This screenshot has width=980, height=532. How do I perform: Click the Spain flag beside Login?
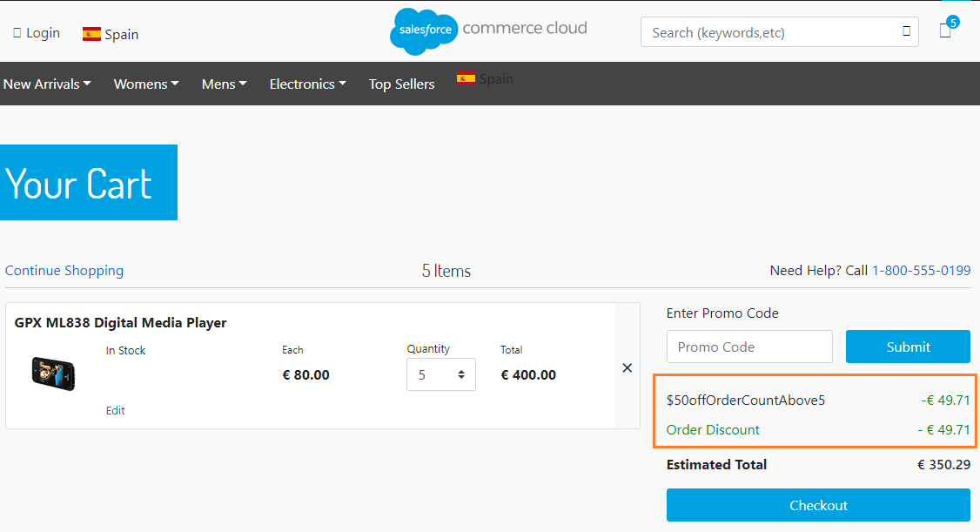click(x=91, y=34)
